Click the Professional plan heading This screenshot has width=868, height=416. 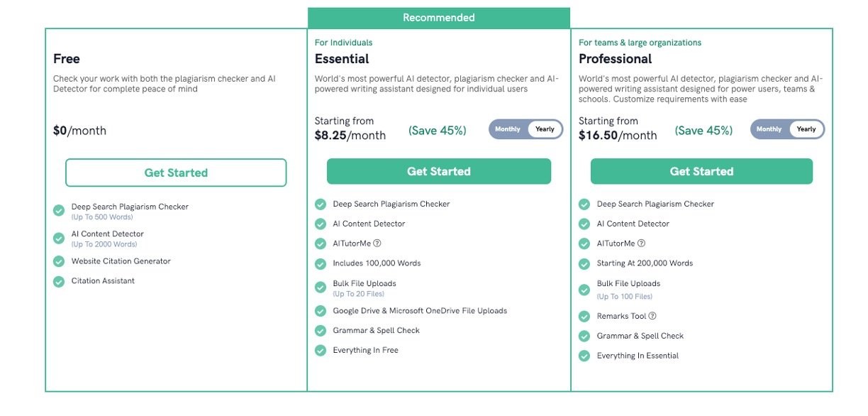615,59
